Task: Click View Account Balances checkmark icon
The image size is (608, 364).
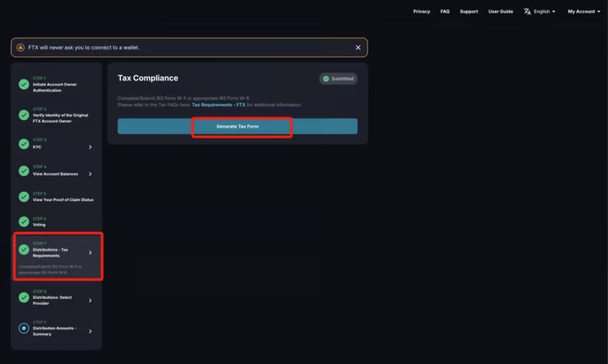Action: click(x=24, y=171)
